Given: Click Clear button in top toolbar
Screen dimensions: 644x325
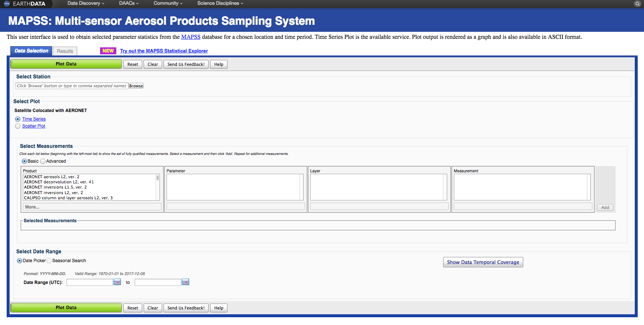Looking at the screenshot, I should point(153,64).
